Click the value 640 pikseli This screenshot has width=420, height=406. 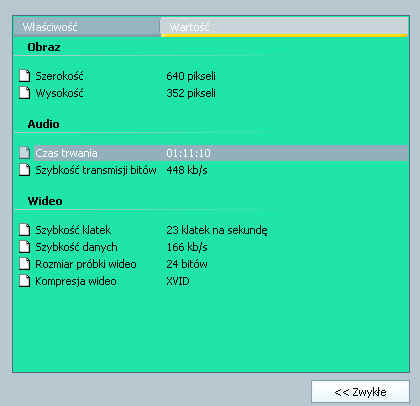191,76
